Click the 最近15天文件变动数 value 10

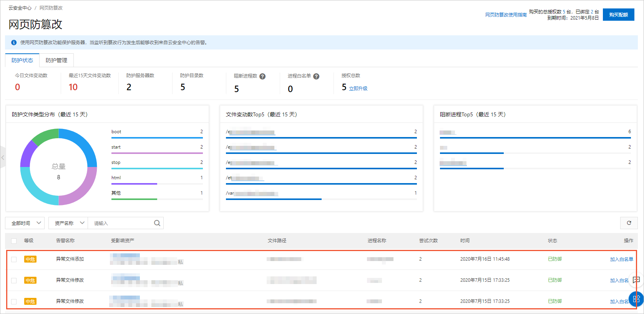[x=73, y=87]
